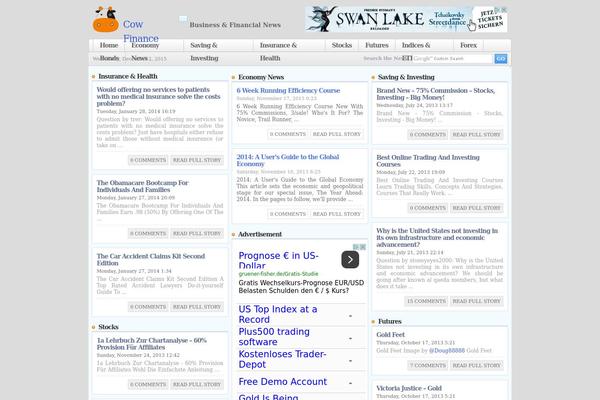Viewport: 600px width, 400px height.
Task: Open 2014: A User's Guide to the Global Economy
Action: click(x=288, y=161)
